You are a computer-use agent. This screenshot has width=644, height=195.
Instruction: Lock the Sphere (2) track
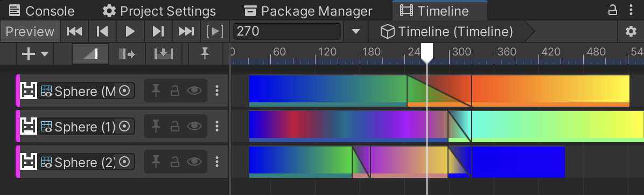coord(175,162)
